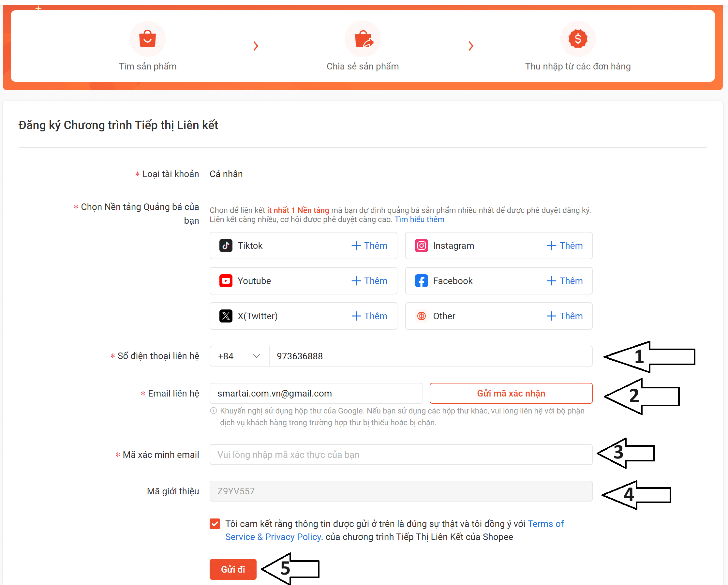Click the Facebook platform icon
This screenshot has height=585, width=728.
pos(421,281)
